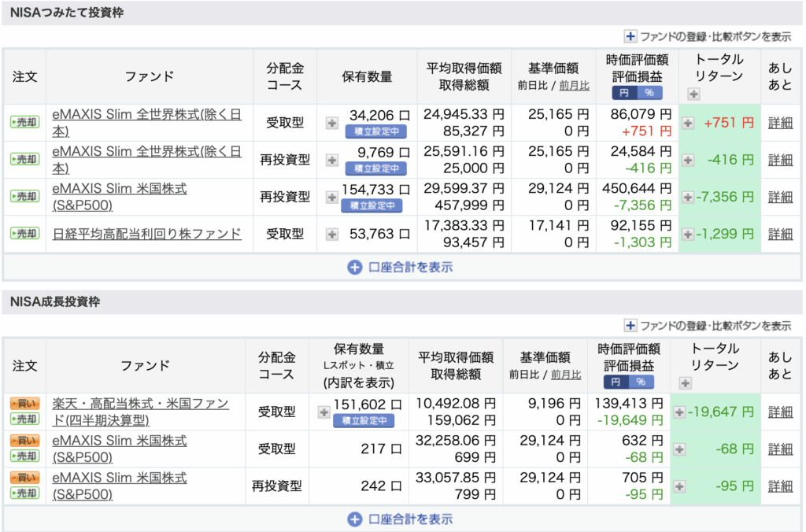Click 積立設定中 badge under 151,602 口
Viewport: 806px width, 532px height.
tap(364, 420)
